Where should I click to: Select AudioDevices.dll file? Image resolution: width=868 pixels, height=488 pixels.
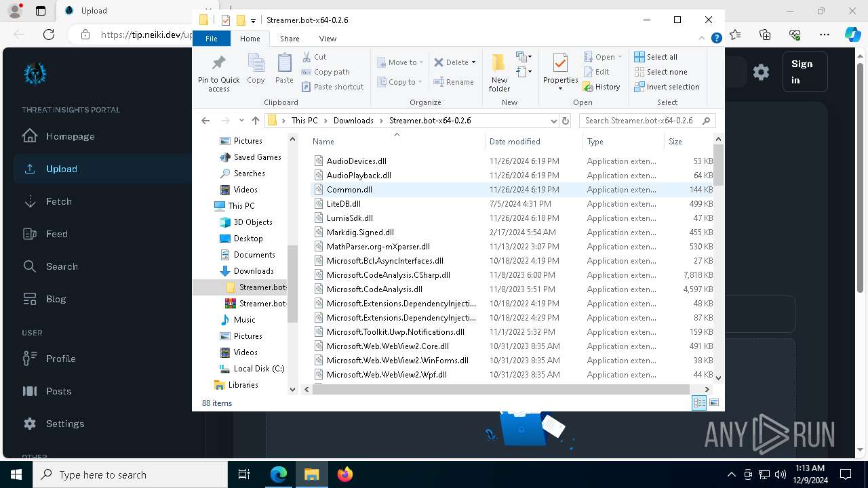[356, 161]
